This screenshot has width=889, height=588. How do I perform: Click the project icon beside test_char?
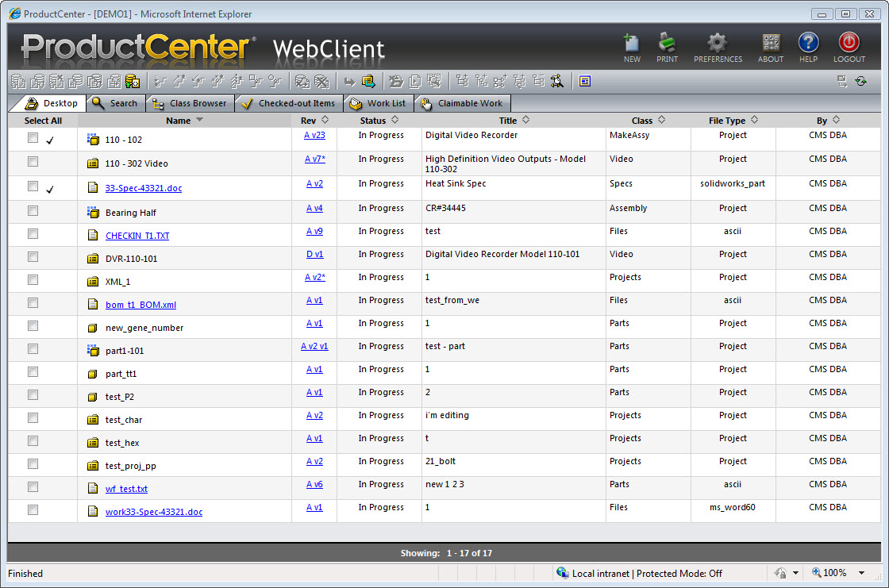click(x=93, y=420)
